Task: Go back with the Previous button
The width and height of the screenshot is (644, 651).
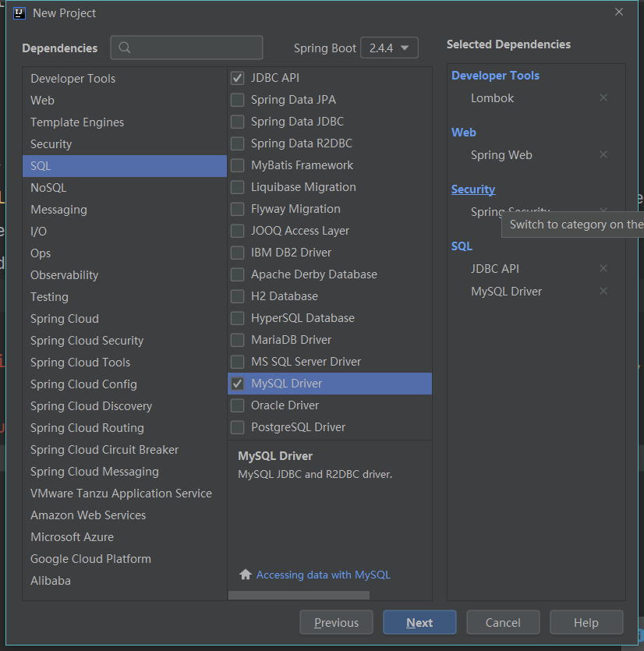Action: [336, 622]
